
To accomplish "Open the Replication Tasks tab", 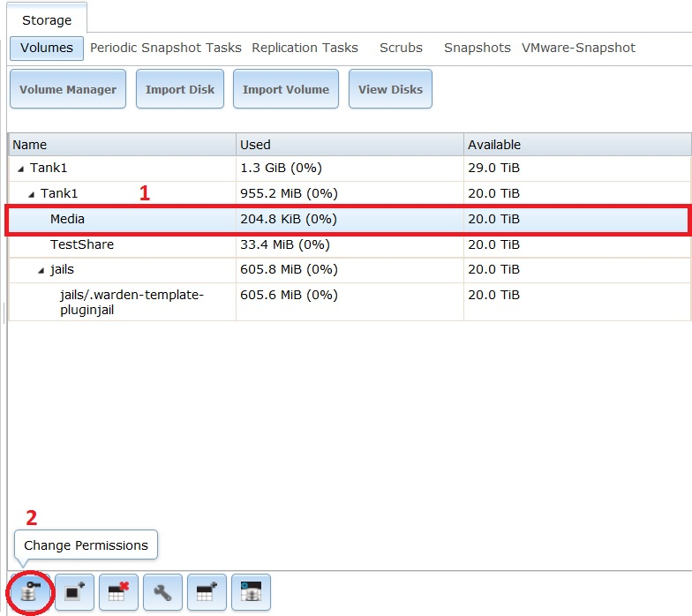I will click(x=305, y=48).
